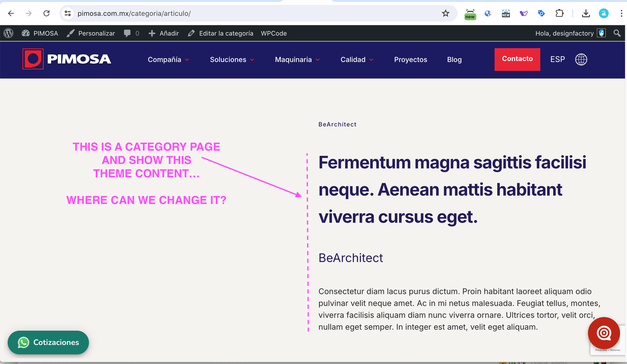Click Editar la categoría in admin bar
Screen dimensions: 627x364
[220, 33]
